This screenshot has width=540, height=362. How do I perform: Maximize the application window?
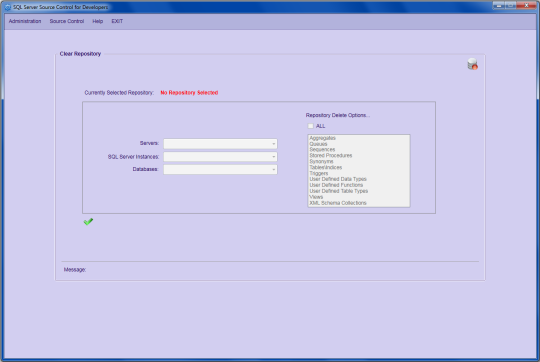(510, 5)
